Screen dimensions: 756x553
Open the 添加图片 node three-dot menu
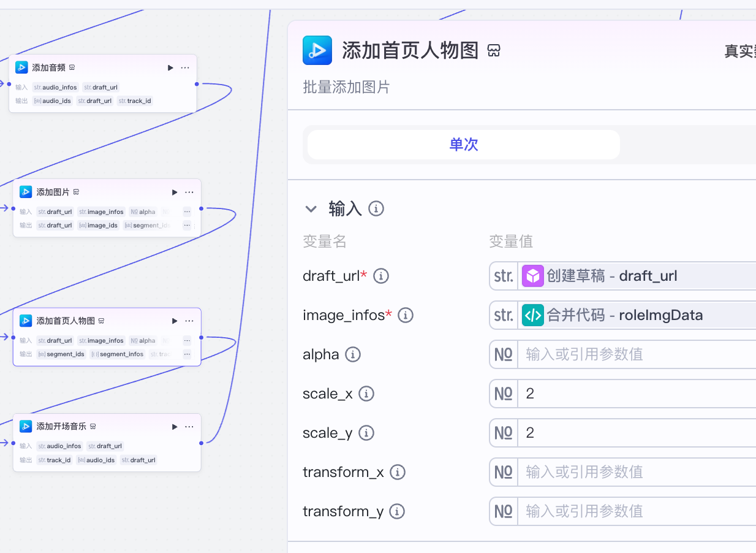[189, 192]
